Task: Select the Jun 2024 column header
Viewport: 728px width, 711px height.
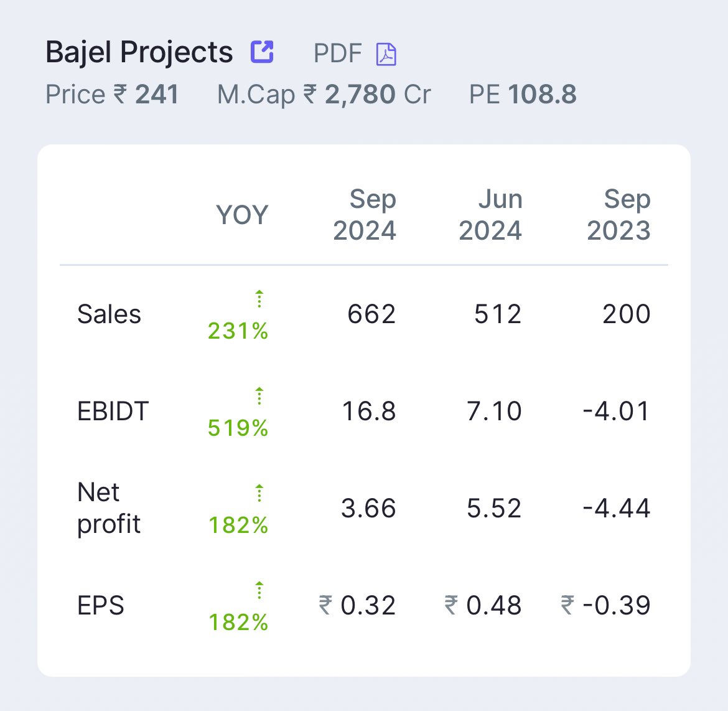Action: pyautogui.click(x=490, y=215)
